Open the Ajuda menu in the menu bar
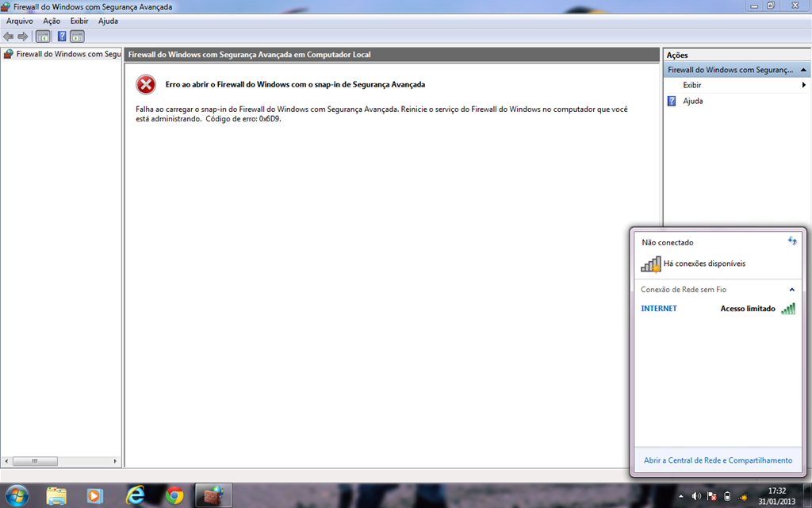Image resolution: width=812 pixels, height=508 pixels. click(108, 21)
